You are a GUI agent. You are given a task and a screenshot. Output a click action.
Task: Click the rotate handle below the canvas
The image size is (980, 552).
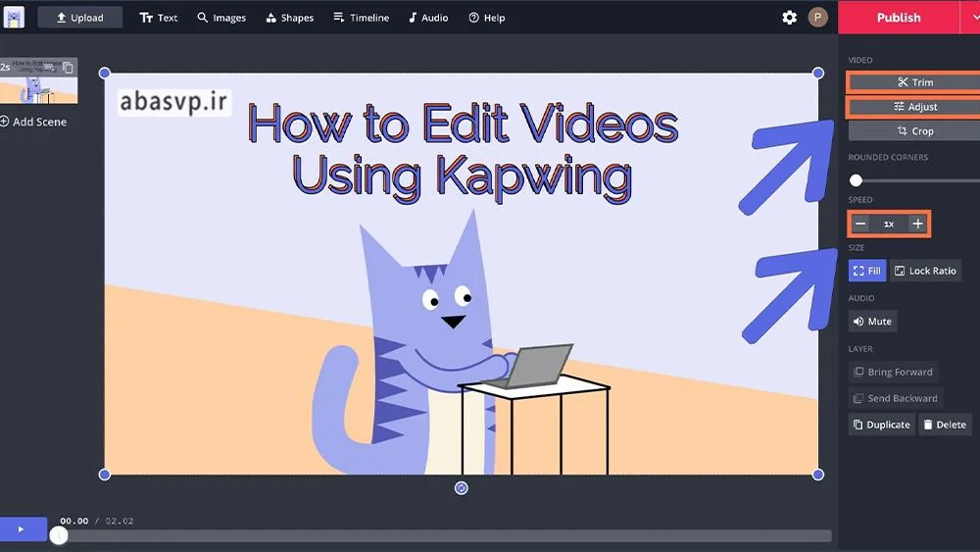(462, 488)
